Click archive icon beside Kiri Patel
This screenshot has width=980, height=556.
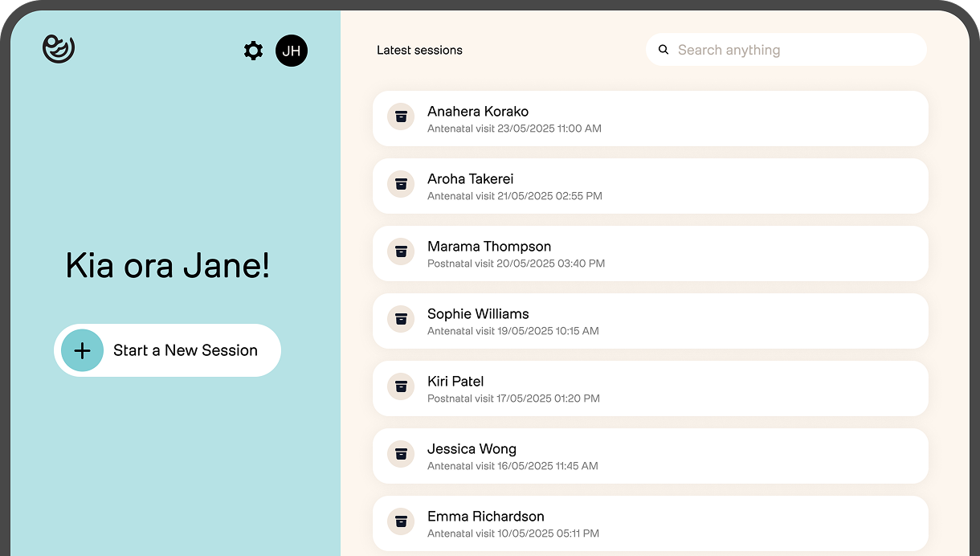click(401, 386)
